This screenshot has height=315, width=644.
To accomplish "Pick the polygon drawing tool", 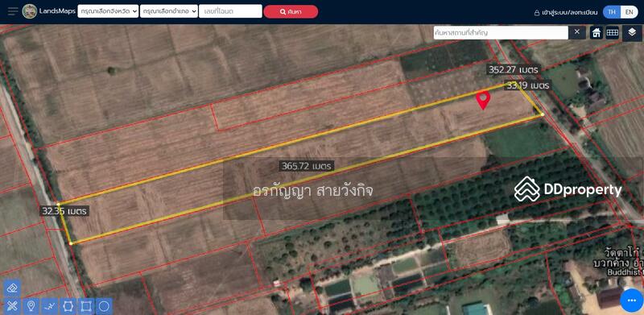I will point(68,306).
